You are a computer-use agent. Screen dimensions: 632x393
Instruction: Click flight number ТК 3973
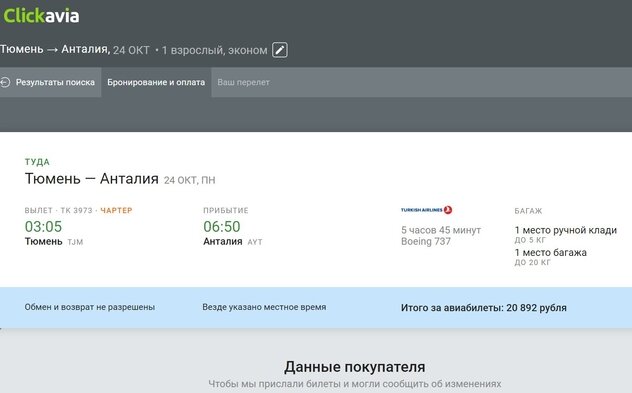pyautogui.click(x=77, y=210)
